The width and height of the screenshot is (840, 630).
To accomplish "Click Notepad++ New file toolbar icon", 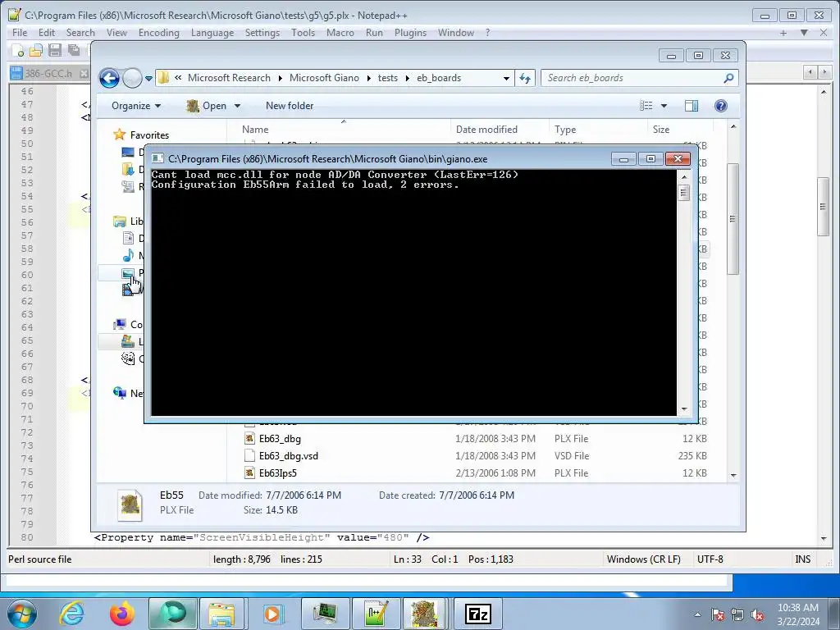I will coord(18,50).
